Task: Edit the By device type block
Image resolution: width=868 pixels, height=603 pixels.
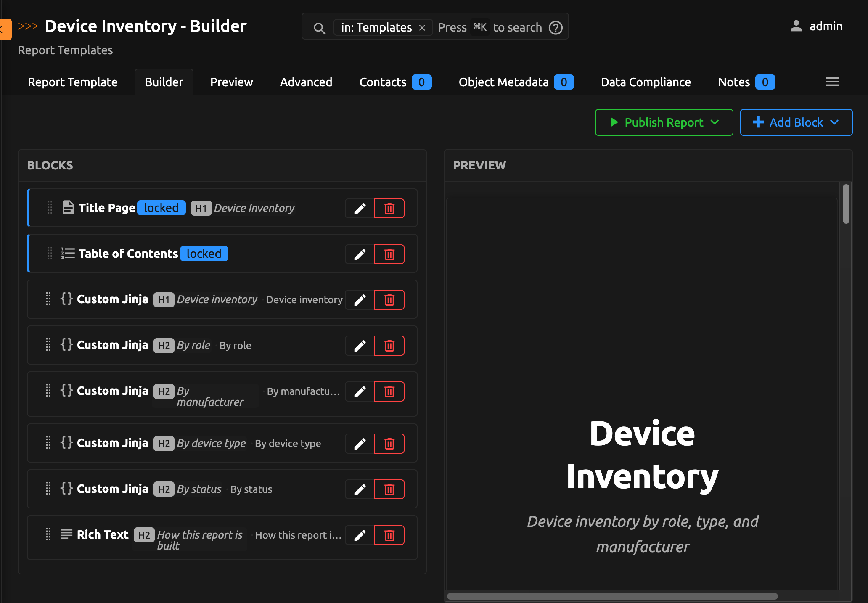Action: pyautogui.click(x=360, y=444)
